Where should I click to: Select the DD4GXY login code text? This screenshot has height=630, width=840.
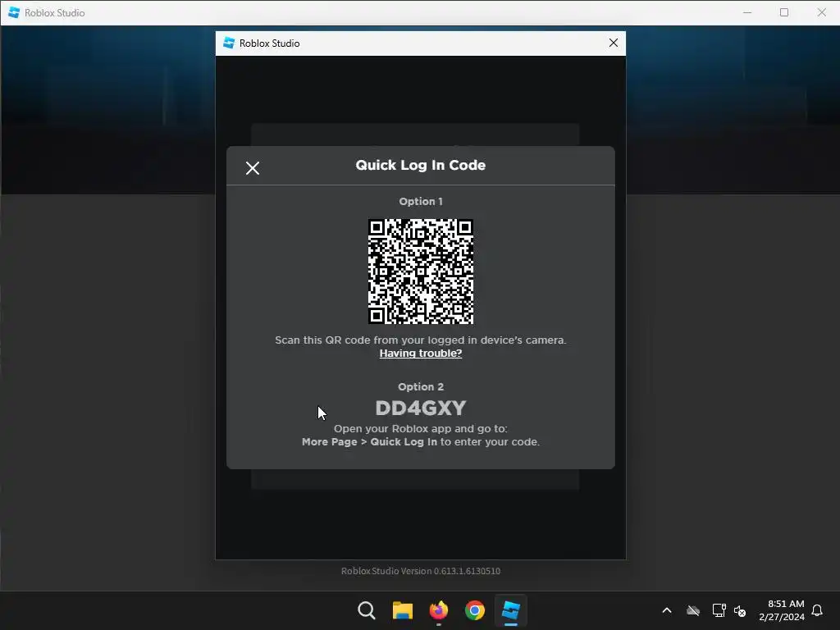click(x=421, y=409)
